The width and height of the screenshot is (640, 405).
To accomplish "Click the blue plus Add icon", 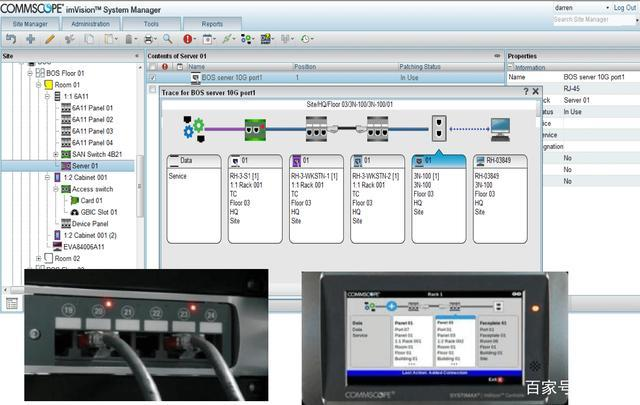I will pos(30,39).
